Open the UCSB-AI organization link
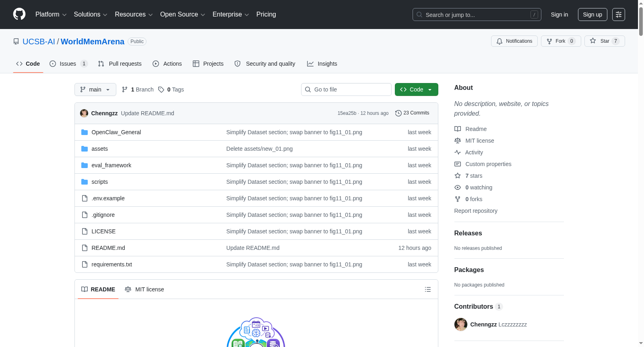 pos(39,42)
